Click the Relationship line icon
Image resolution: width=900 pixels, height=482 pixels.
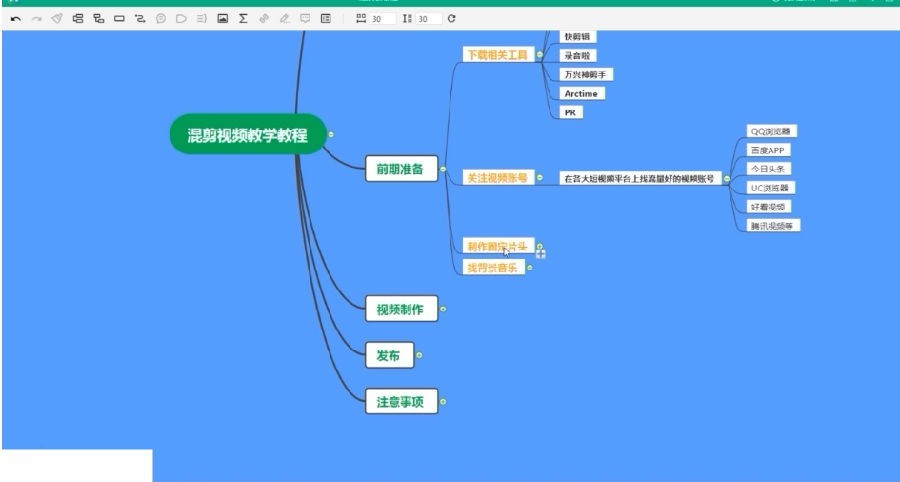(x=140, y=18)
